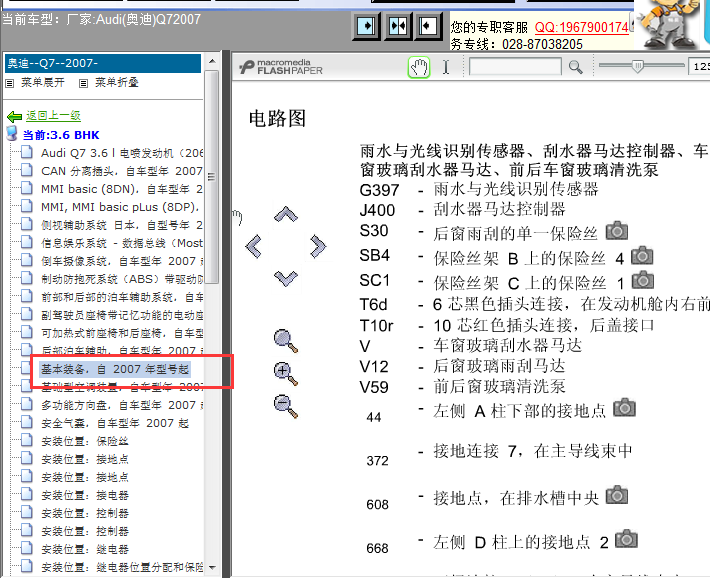The height and width of the screenshot is (578, 710).
Task: Open camera photo for SC1 fuse row
Action: click(x=643, y=280)
